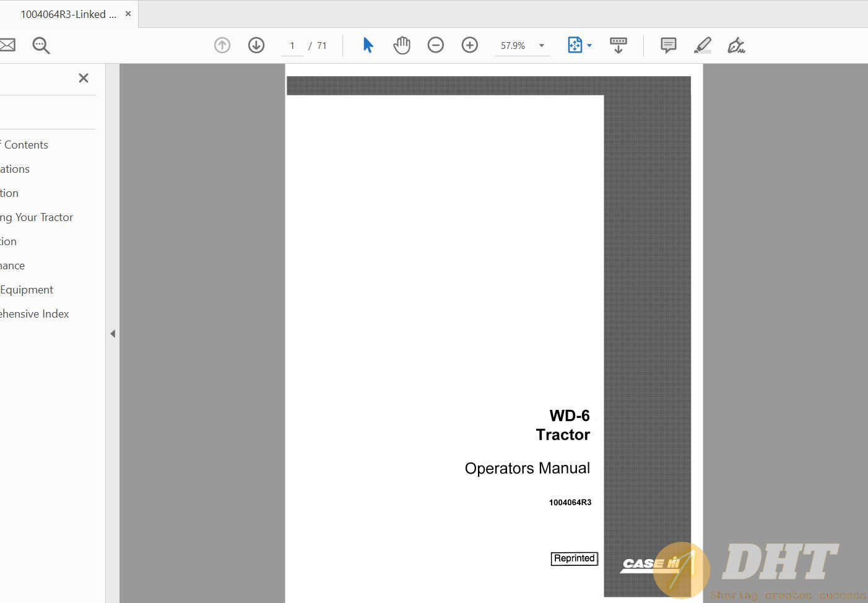This screenshot has height=603, width=868.
Task: Click the total page count 71
Action: 322,46
